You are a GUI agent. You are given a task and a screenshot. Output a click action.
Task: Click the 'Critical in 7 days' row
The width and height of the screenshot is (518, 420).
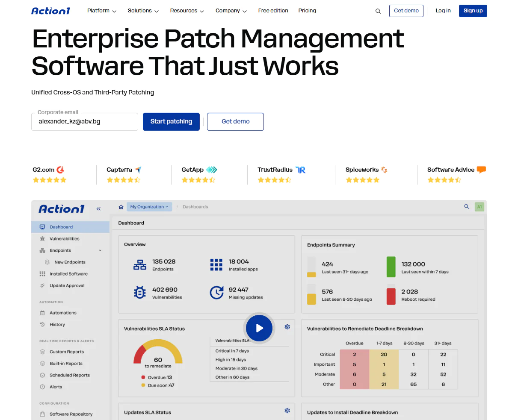(x=249, y=351)
